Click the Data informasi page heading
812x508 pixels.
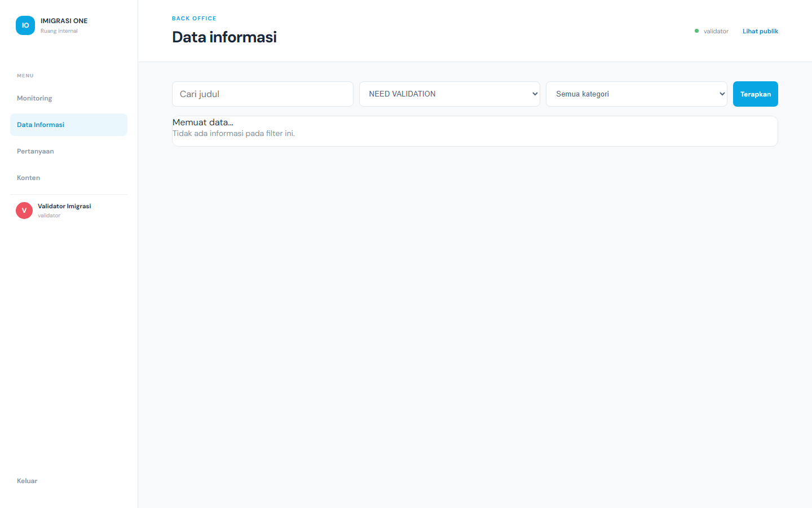click(x=224, y=37)
